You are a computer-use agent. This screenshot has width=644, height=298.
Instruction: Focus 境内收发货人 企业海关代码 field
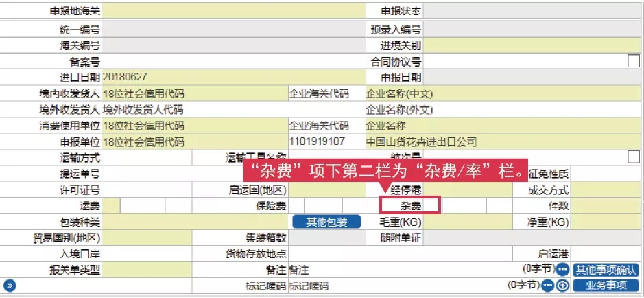coord(327,93)
